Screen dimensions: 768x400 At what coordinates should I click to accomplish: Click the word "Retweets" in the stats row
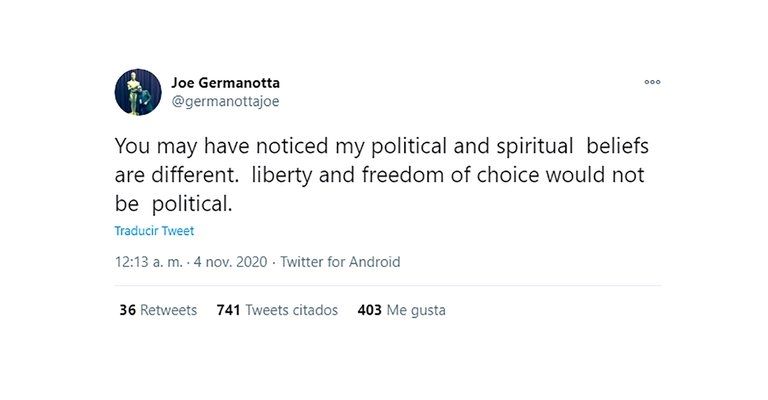pos(168,310)
